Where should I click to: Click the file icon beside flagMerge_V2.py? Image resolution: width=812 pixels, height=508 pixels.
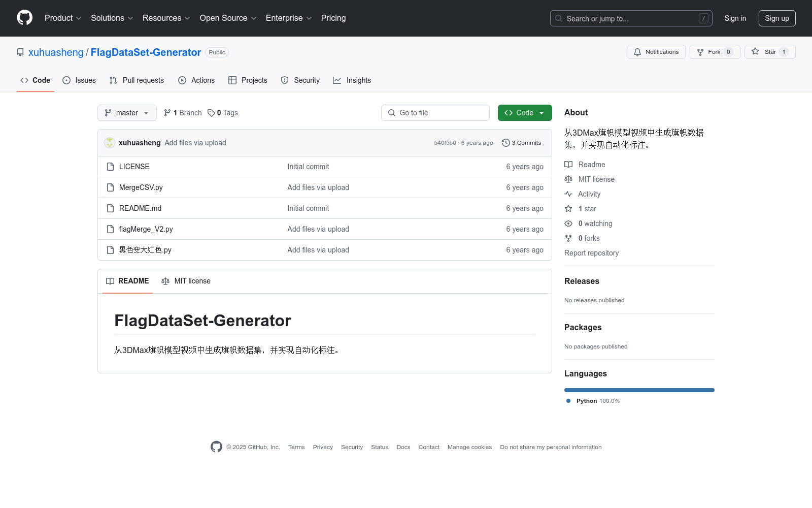(110, 229)
